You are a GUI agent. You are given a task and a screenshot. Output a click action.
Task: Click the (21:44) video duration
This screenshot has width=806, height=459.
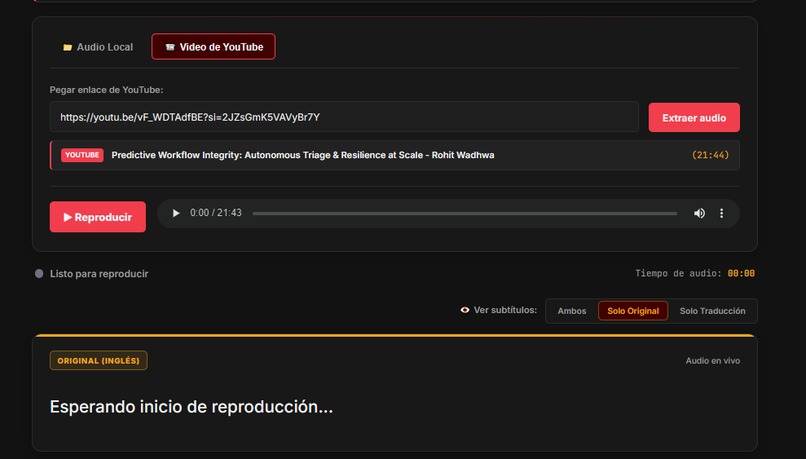710,155
